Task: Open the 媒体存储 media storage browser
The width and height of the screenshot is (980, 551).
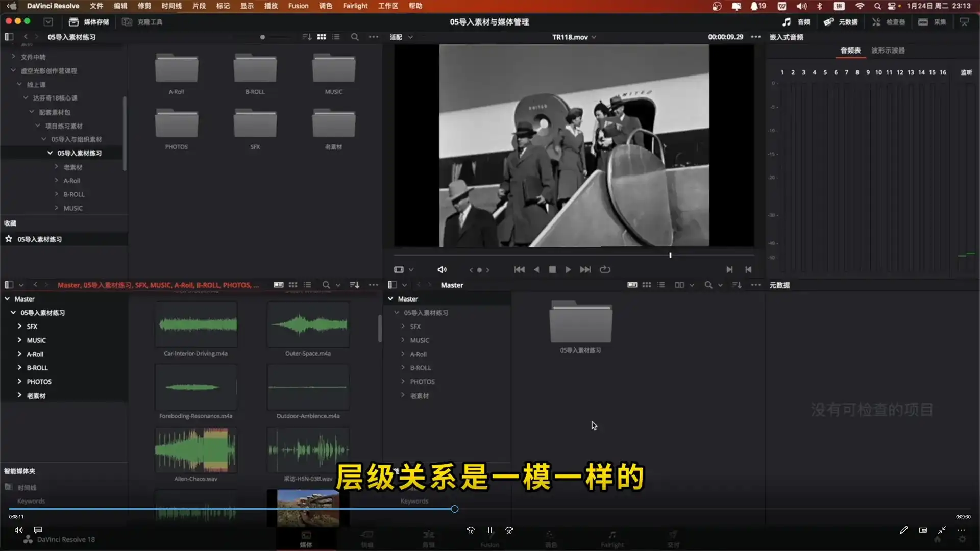Action: point(89,22)
